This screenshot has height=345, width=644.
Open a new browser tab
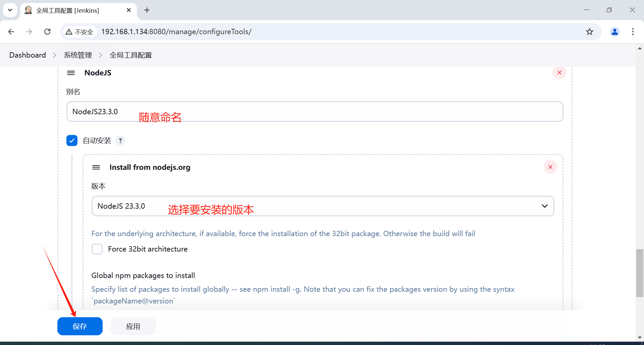147,10
